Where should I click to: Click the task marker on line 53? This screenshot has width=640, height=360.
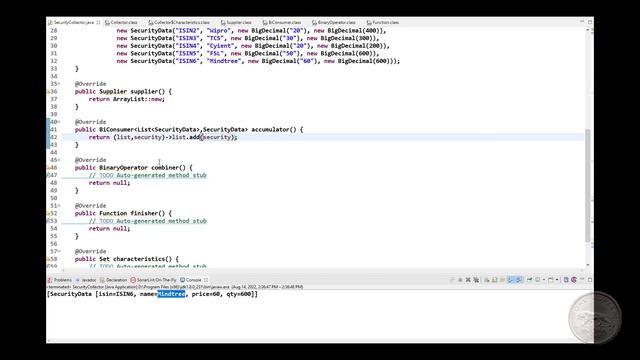point(49,221)
